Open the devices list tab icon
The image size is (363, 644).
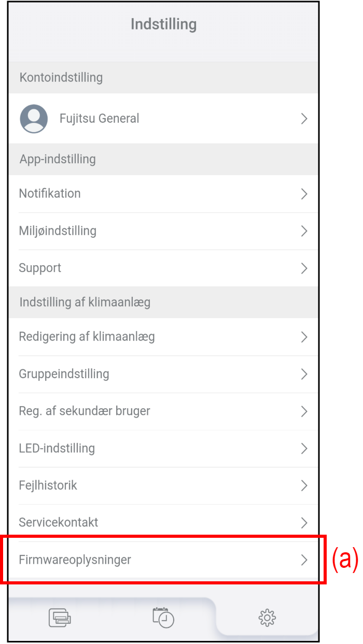(x=60, y=617)
